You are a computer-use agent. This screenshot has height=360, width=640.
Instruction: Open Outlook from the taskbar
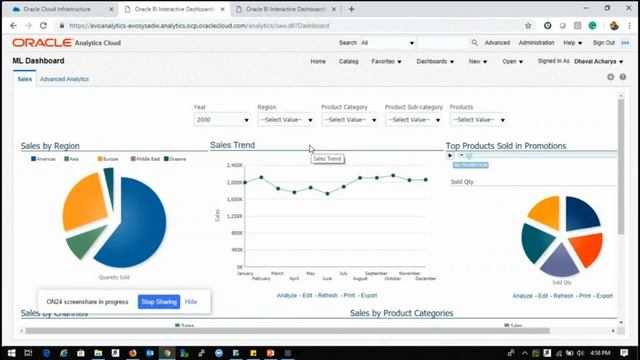click(150, 353)
